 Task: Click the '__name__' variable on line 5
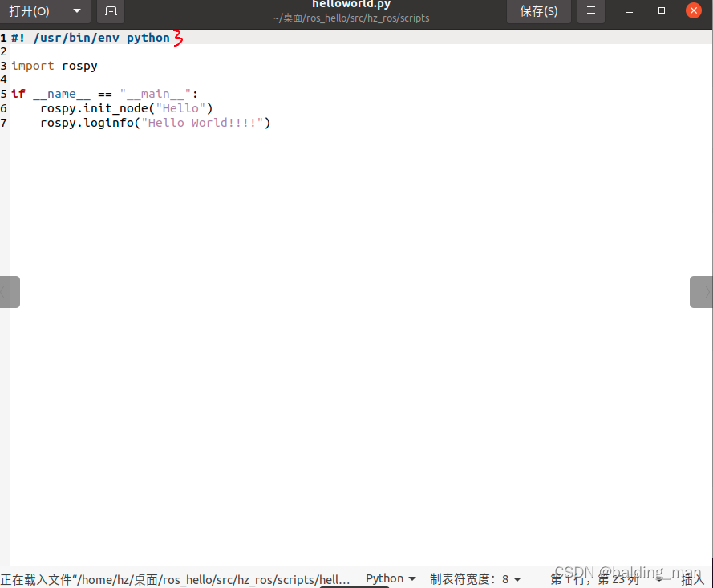[x=62, y=94]
